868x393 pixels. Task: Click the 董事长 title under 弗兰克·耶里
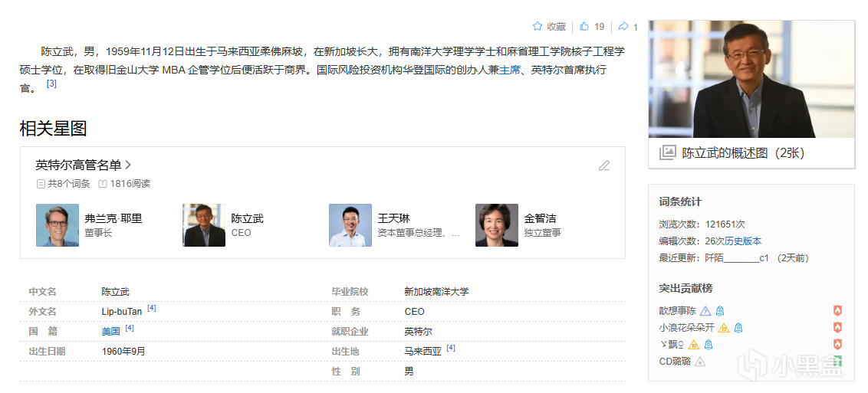(99, 233)
